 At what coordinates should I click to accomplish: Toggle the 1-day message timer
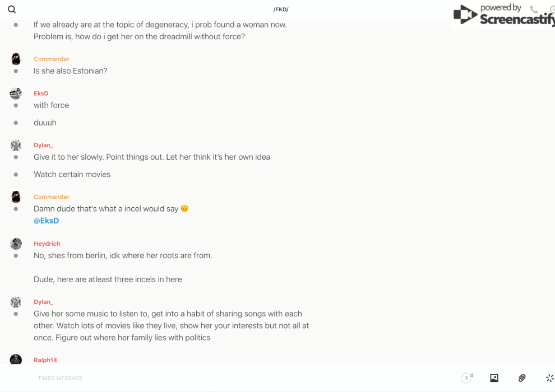466,378
